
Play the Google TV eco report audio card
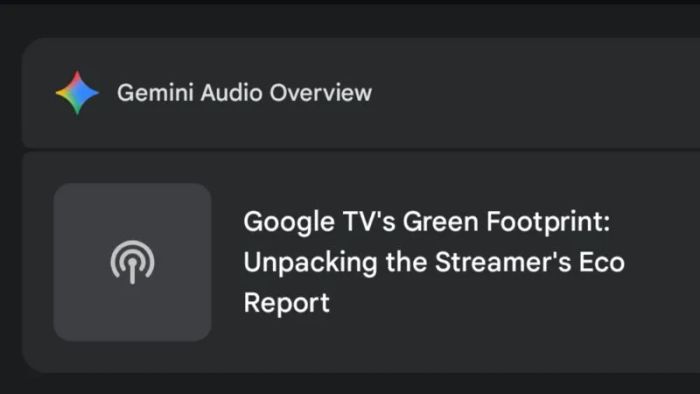point(361,262)
